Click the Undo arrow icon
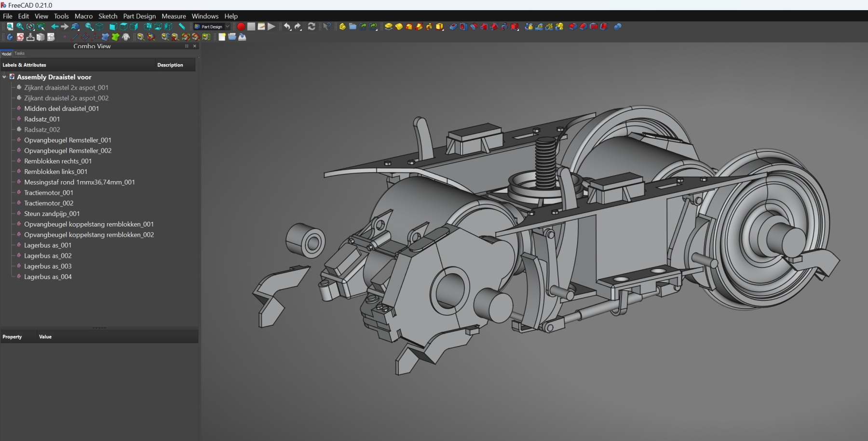Viewport: 868px width, 441px height. tap(287, 27)
